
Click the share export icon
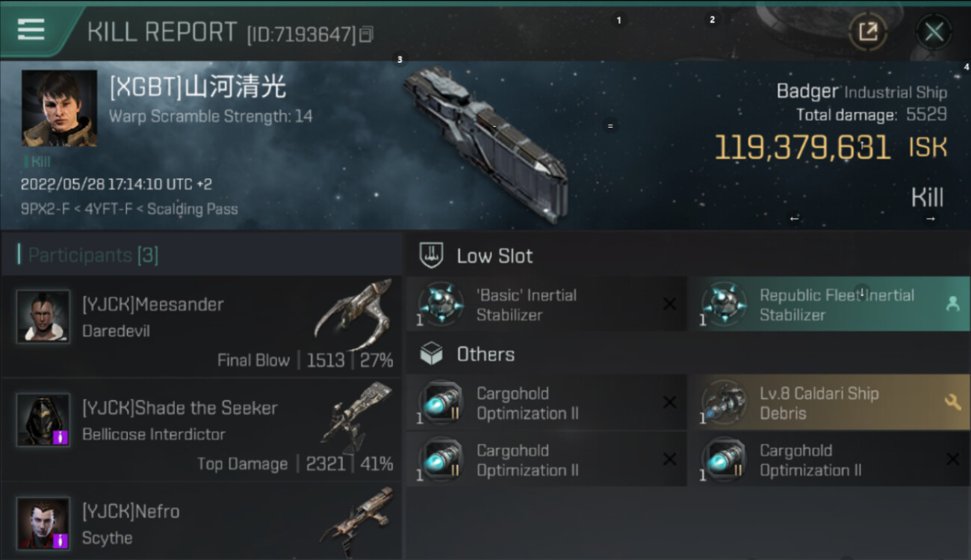pyautogui.click(x=868, y=31)
